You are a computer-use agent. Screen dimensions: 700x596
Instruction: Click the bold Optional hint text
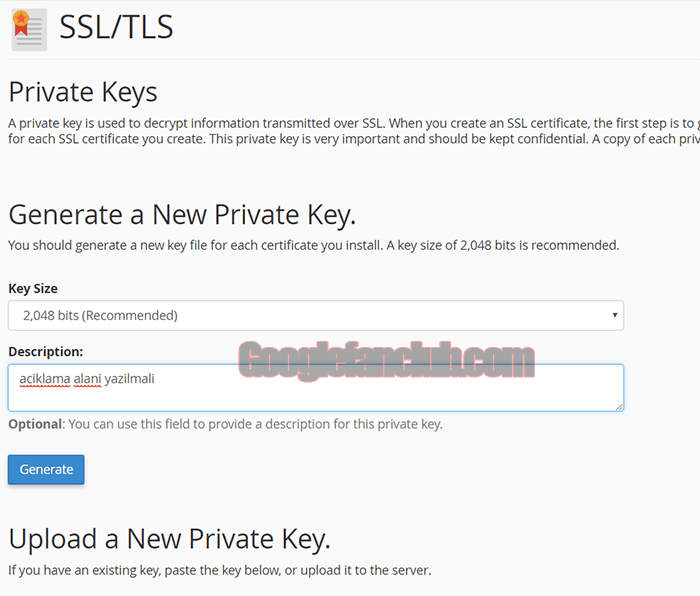click(35, 424)
